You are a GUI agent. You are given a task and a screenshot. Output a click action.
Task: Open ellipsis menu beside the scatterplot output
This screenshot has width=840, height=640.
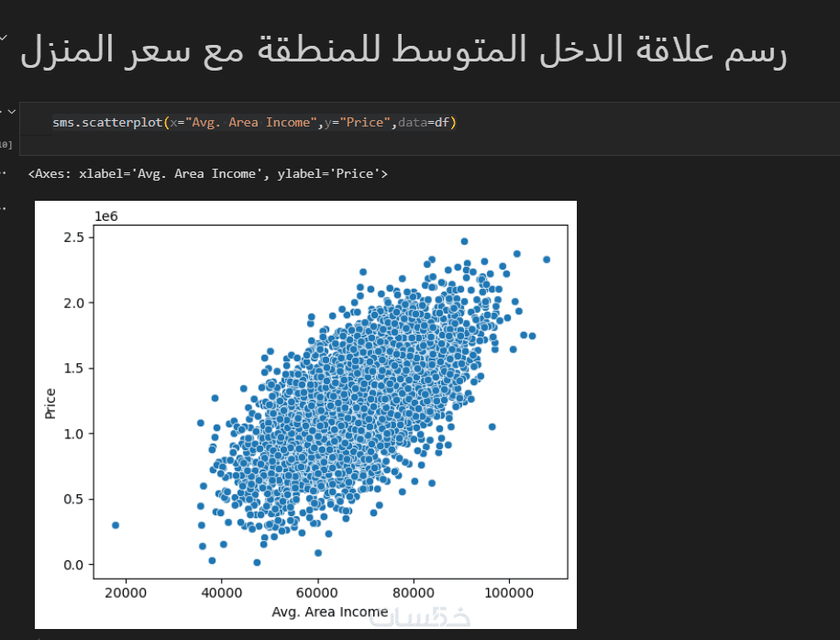click(3, 207)
